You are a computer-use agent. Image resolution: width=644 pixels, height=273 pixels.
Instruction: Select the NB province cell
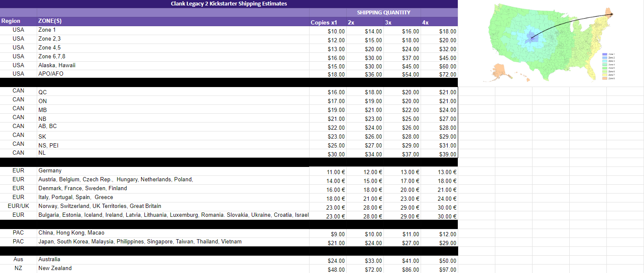click(173, 118)
